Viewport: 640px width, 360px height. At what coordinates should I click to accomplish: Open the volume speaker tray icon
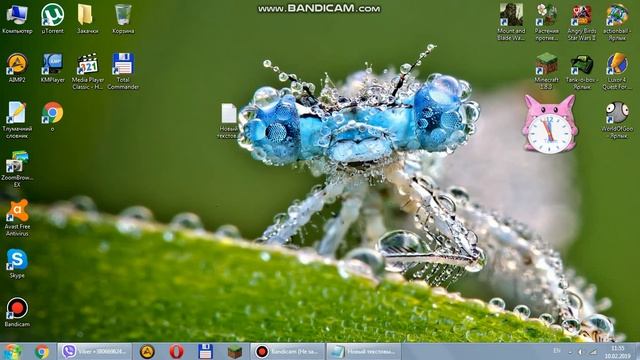[580, 352]
